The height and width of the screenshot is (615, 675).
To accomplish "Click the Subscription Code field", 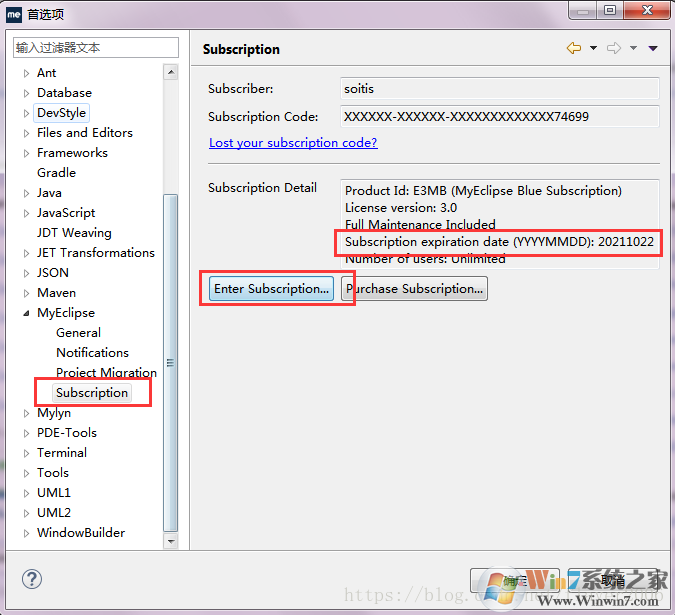I will pos(499,117).
